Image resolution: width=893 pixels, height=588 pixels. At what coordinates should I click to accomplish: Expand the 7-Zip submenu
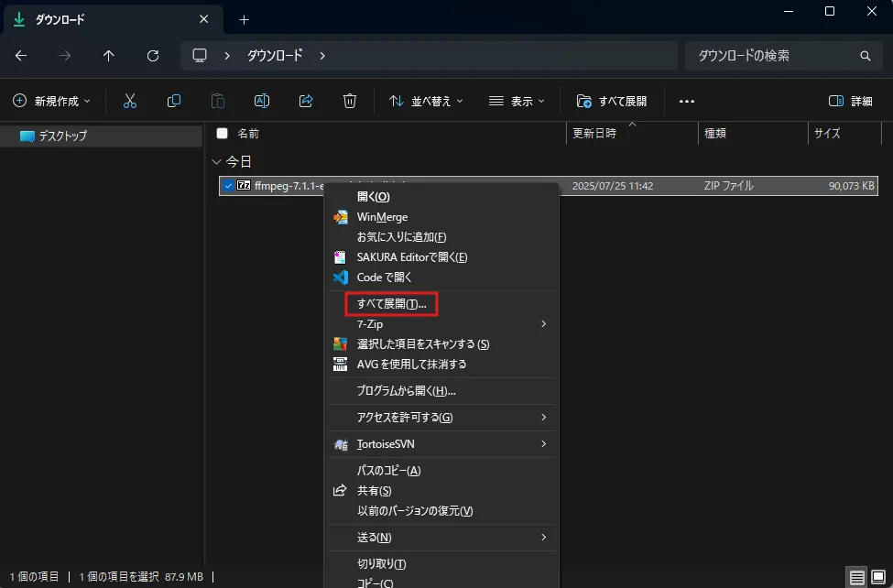point(543,323)
